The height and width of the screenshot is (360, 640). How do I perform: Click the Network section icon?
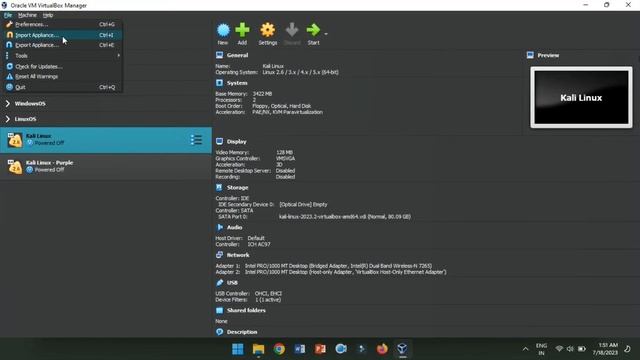pos(220,255)
